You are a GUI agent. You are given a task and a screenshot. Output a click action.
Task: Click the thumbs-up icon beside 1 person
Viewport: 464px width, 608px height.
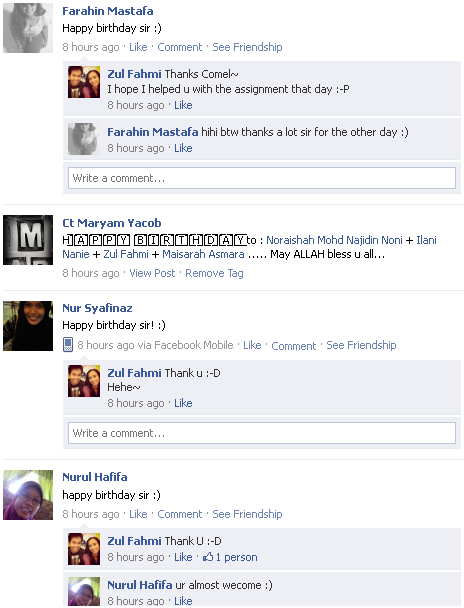pos(208,557)
